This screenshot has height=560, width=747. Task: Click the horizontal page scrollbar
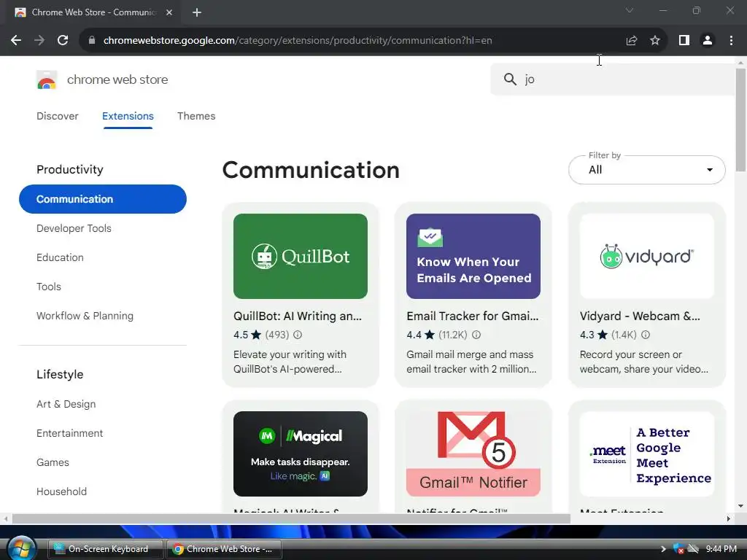click(292, 518)
